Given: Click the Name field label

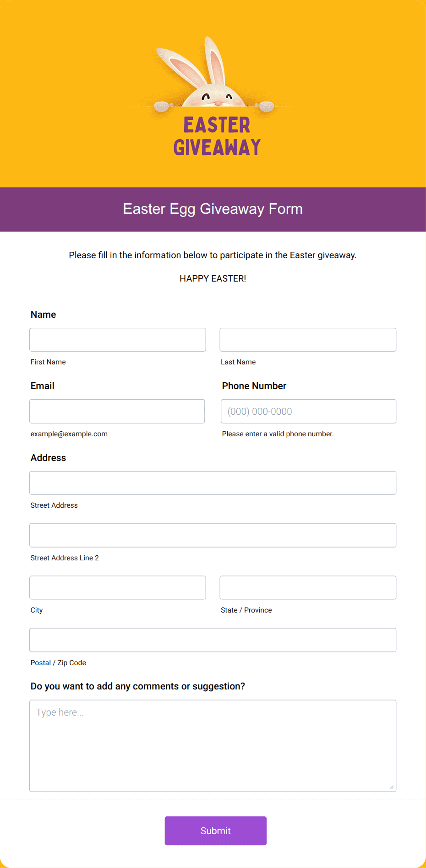Looking at the screenshot, I should point(44,315).
